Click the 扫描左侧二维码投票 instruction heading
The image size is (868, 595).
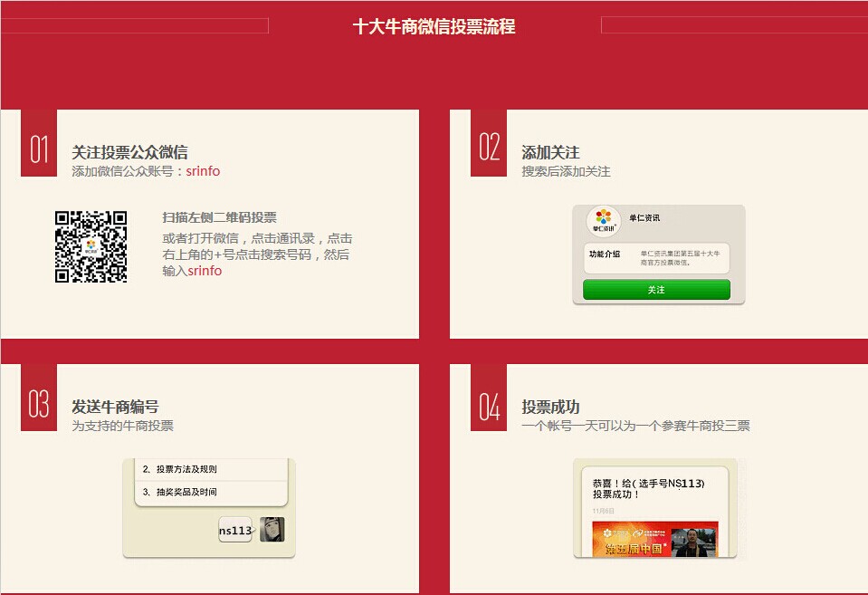[x=219, y=217]
